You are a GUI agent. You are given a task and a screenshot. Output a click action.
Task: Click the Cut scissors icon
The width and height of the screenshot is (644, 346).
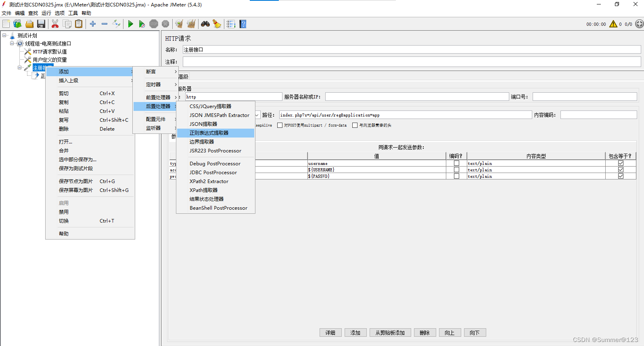coord(55,24)
